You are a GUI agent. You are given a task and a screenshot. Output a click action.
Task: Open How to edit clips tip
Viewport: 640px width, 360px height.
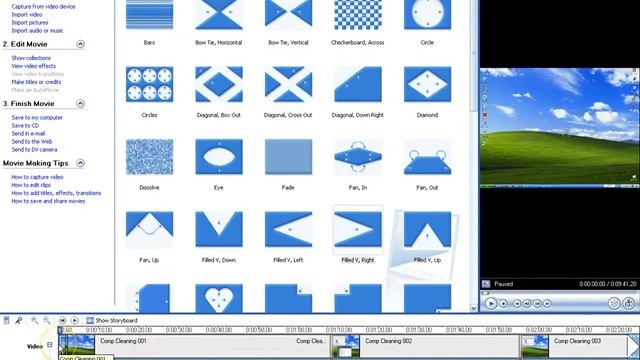[31, 185]
